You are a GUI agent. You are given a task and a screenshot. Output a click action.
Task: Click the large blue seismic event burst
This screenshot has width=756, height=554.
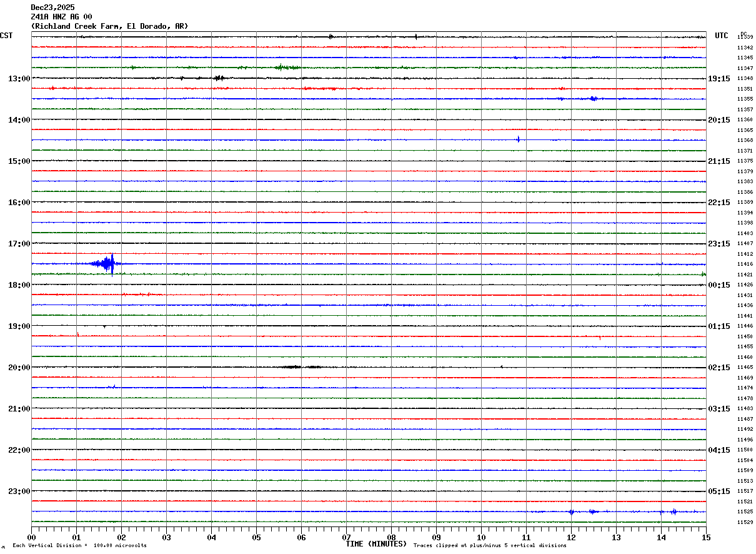106,264
